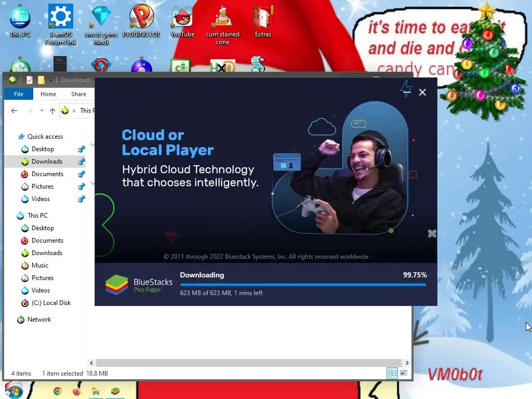Expand the address bar root chevron

[x=74, y=111]
